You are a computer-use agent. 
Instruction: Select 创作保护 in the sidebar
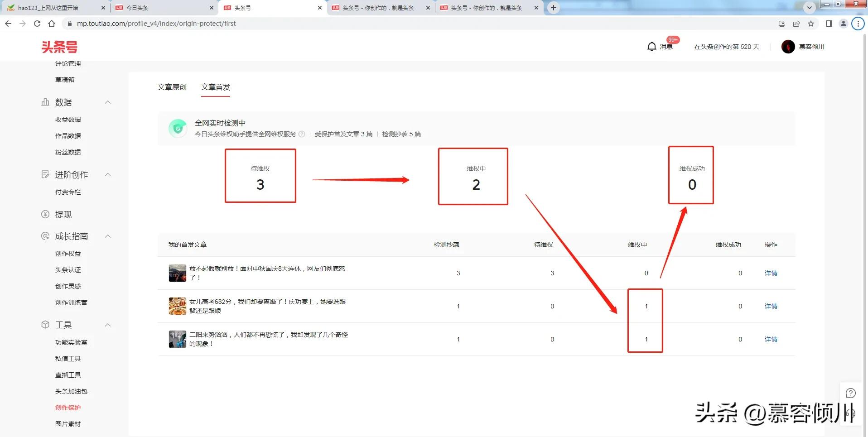point(68,408)
